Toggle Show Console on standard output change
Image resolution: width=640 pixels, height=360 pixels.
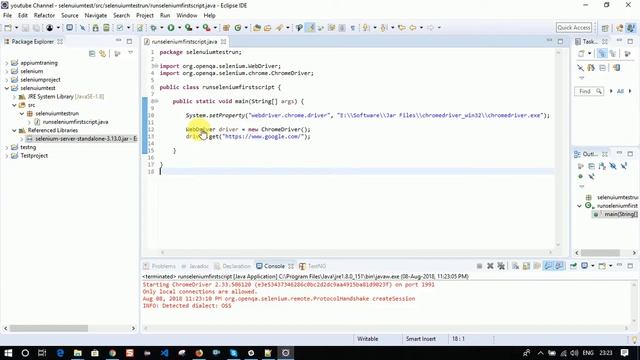548,266
